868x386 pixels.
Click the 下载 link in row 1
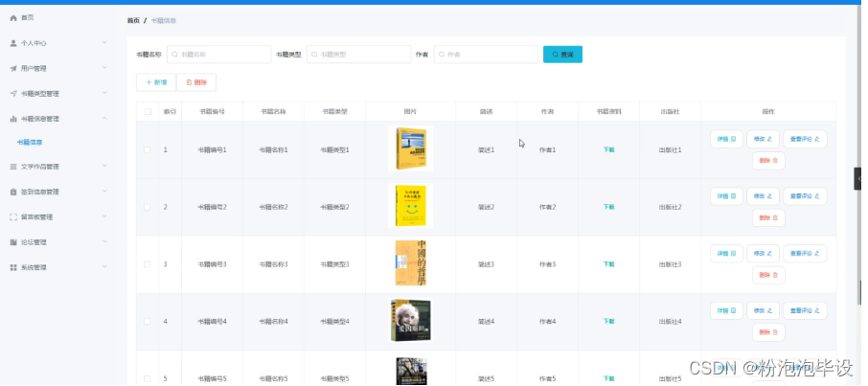608,150
